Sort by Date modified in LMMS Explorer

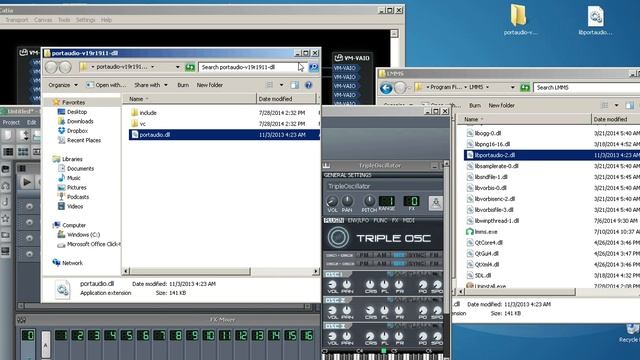tap(616, 119)
